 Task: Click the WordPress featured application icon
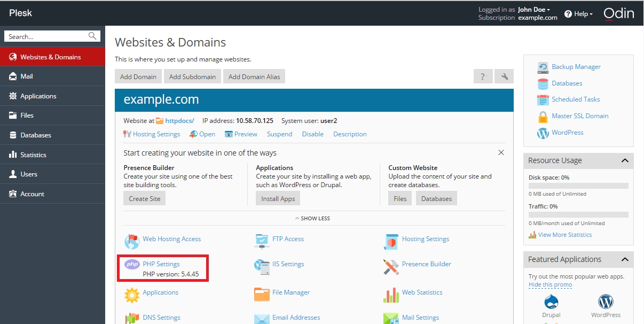[606, 302]
